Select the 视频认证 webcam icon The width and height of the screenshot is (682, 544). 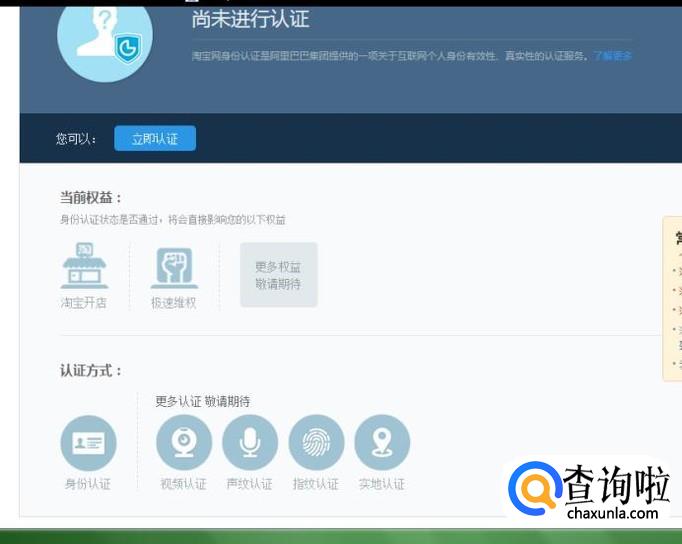point(184,443)
